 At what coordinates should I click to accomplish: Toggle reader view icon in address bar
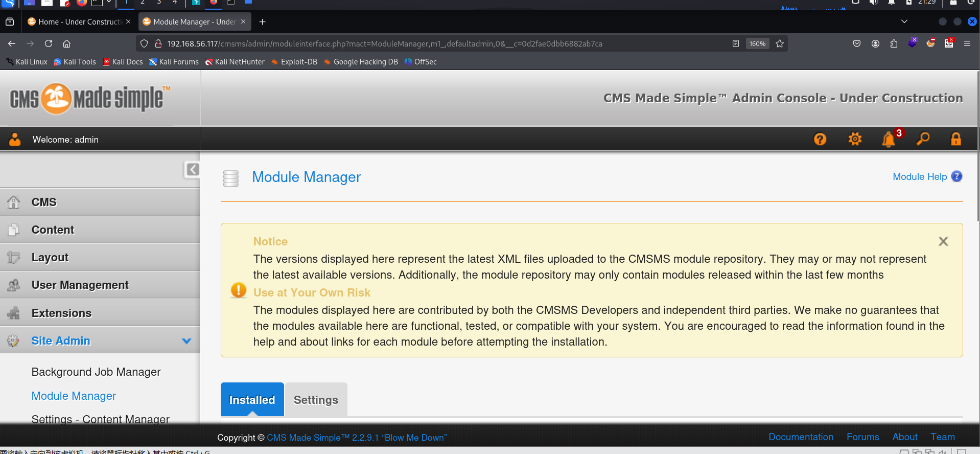pos(735,43)
